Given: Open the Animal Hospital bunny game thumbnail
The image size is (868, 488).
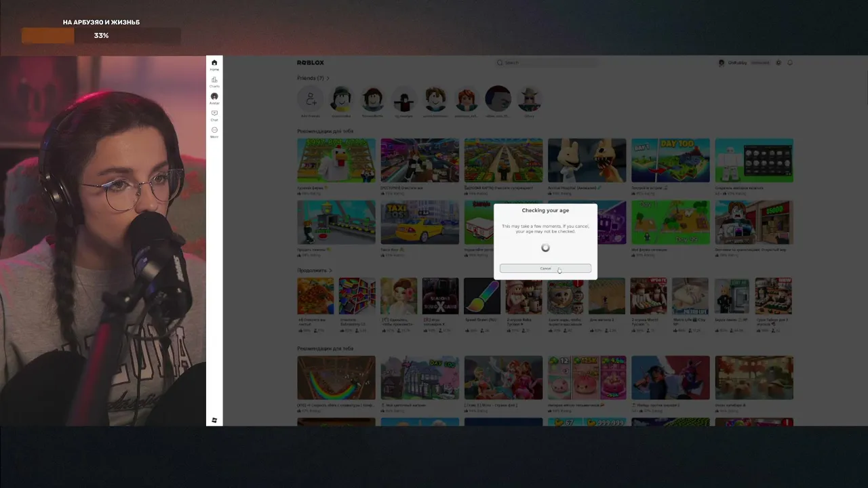Looking at the screenshot, I should click(x=587, y=161).
